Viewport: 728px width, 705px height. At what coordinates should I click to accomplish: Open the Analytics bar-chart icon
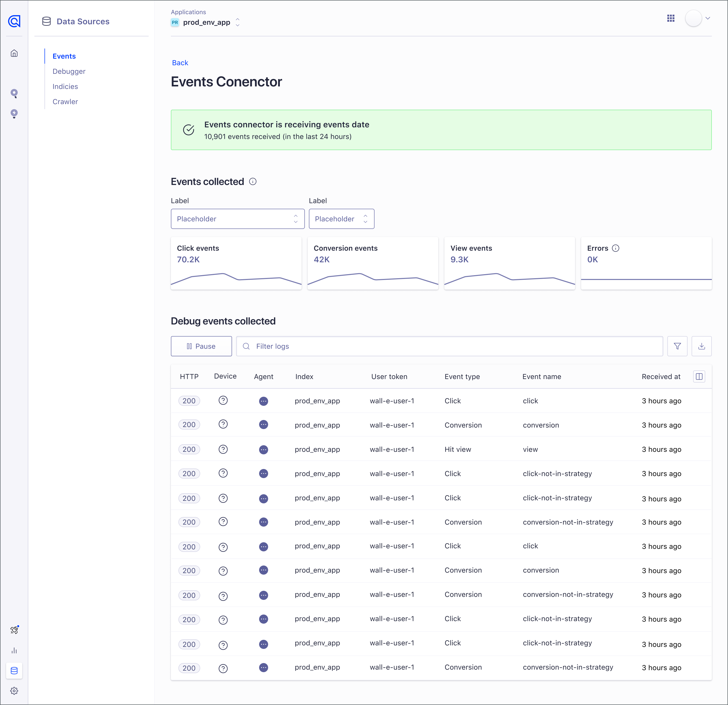pyautogui.click(x=14, y=650)
